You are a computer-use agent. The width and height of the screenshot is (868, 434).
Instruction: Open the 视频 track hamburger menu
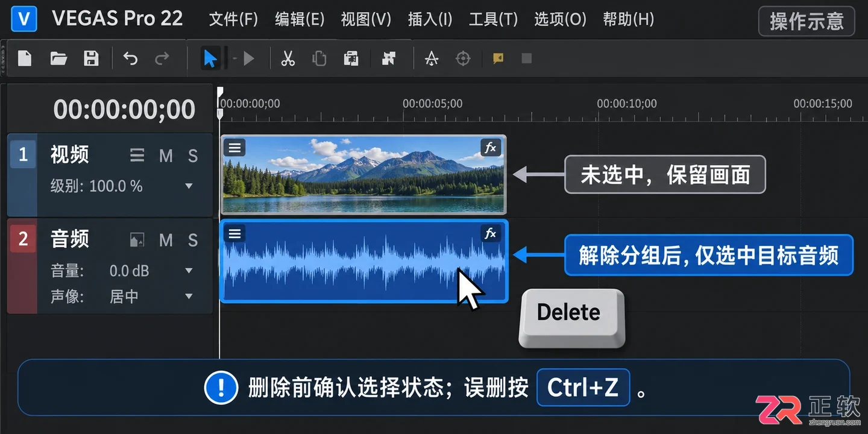137,156
